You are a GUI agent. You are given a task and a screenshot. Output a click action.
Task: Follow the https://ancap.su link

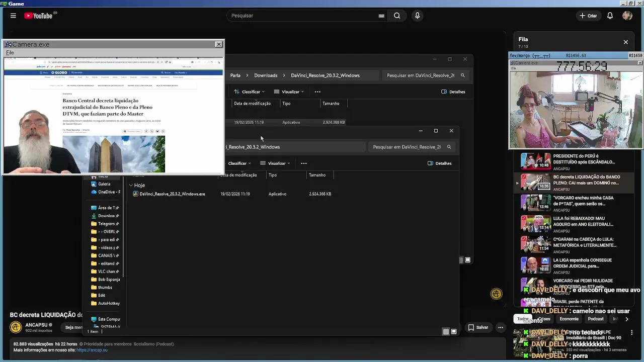tap(92, 350)
